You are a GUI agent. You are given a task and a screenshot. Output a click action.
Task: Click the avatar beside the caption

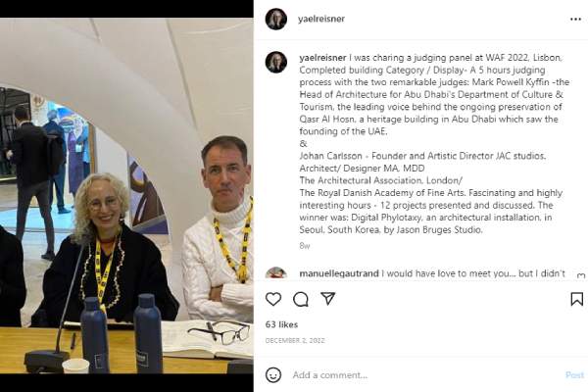point(276,62)
